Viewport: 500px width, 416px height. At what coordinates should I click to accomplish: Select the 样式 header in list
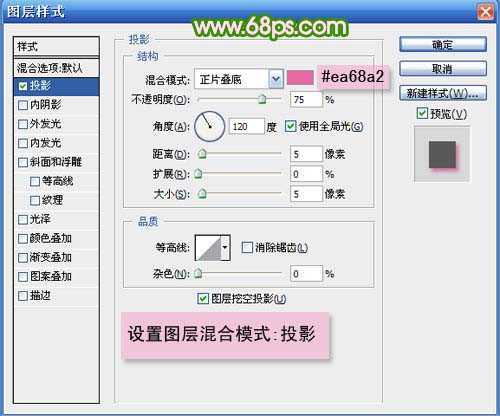point(56,47)
